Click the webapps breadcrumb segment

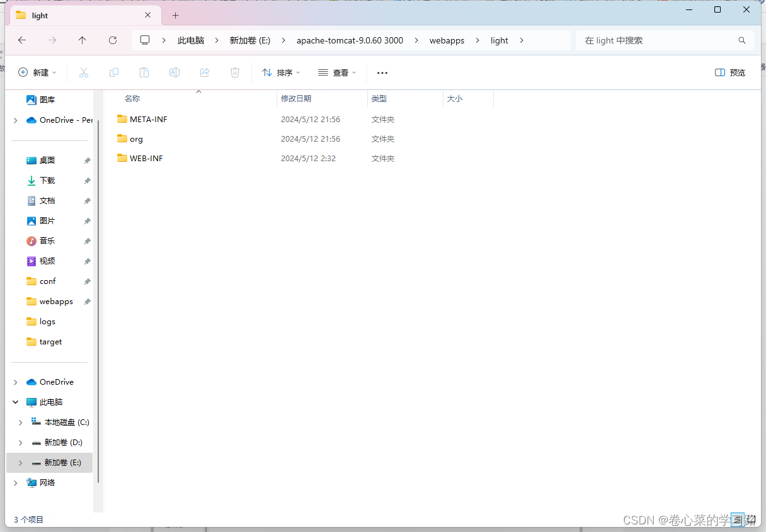coord(447,40)
